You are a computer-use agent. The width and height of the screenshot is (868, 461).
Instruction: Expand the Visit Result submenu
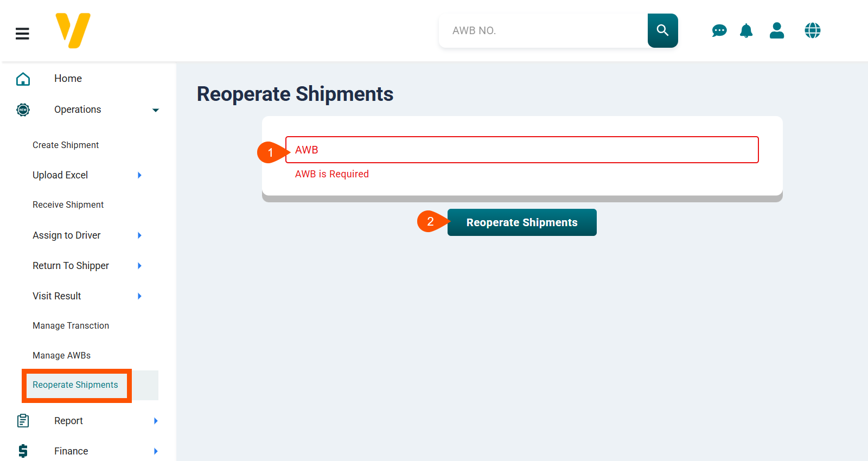(x=139, y=296)
